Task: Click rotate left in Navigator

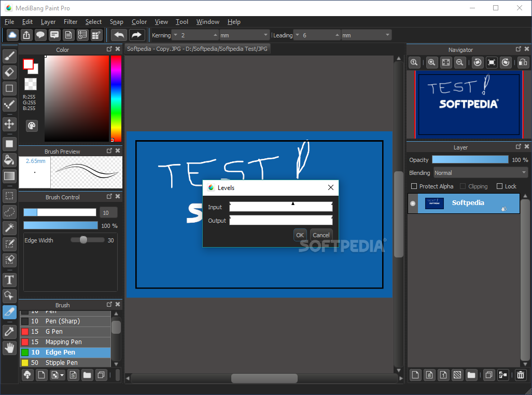Action: (x=478, y=62)
